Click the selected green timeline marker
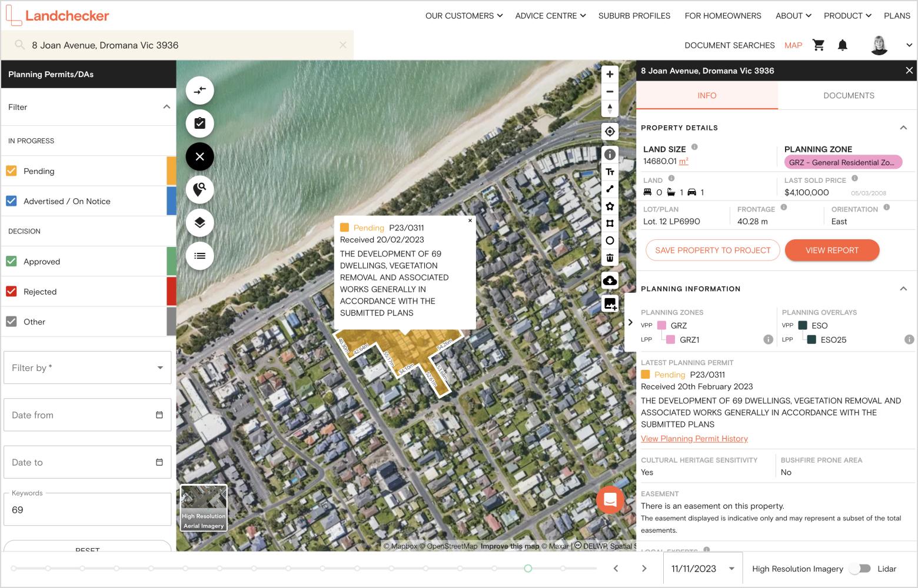Screen dimensions: 918x588 [x=528, y=569]
